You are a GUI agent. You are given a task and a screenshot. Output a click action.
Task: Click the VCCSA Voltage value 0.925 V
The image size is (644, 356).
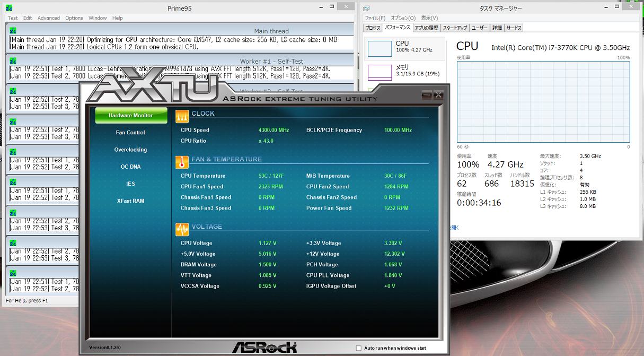267,286
